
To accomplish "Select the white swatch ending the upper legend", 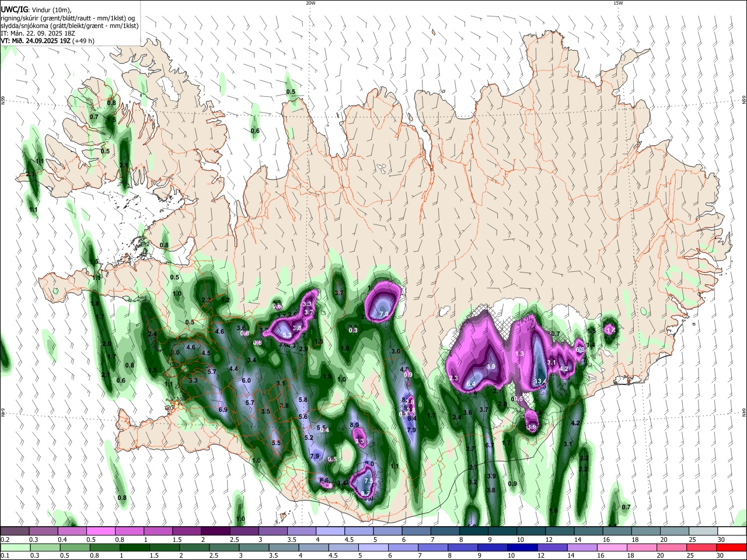I will pos(731,531).
